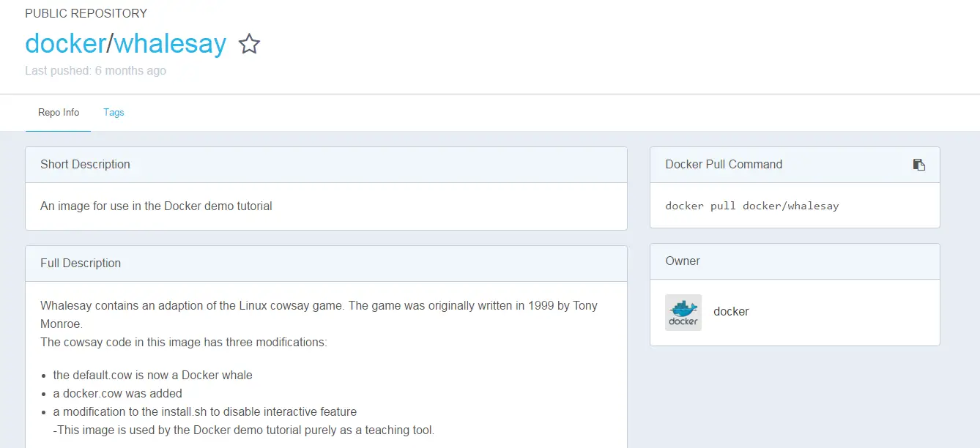This screenshot has width=980, height=448.
Task: Click the 'purely as a teaching tool' line
Action: click(x=244, y=430)
